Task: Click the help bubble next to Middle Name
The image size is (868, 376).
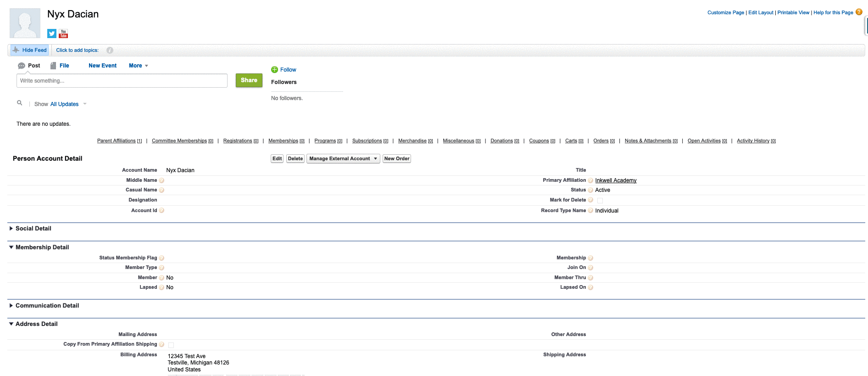Action: (x=161, y=180)
